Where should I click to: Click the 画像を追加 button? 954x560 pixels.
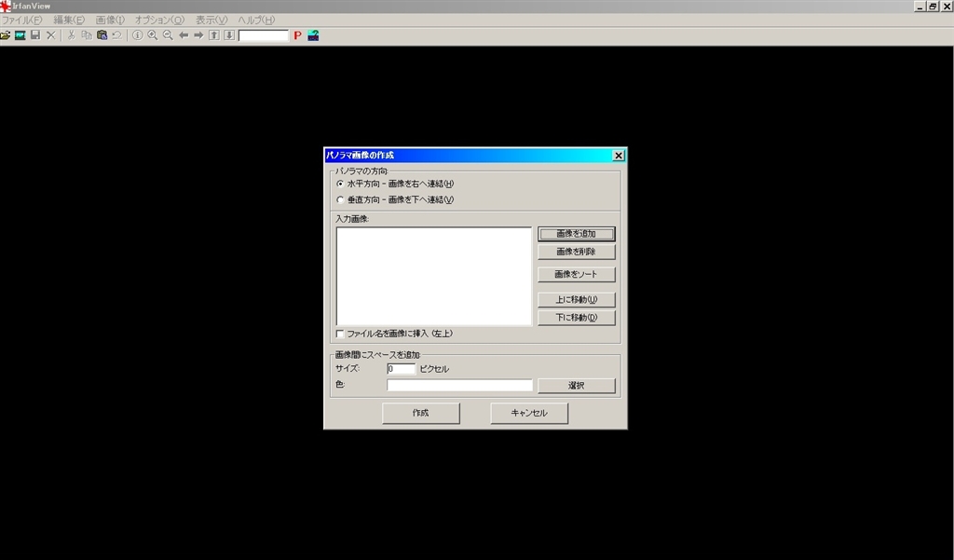576,234
